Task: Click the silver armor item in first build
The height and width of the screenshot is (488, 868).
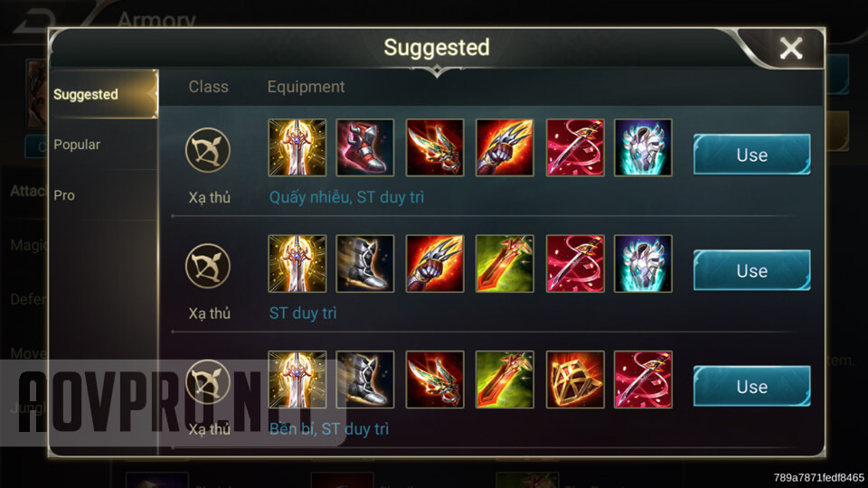Action: [643, 147]
